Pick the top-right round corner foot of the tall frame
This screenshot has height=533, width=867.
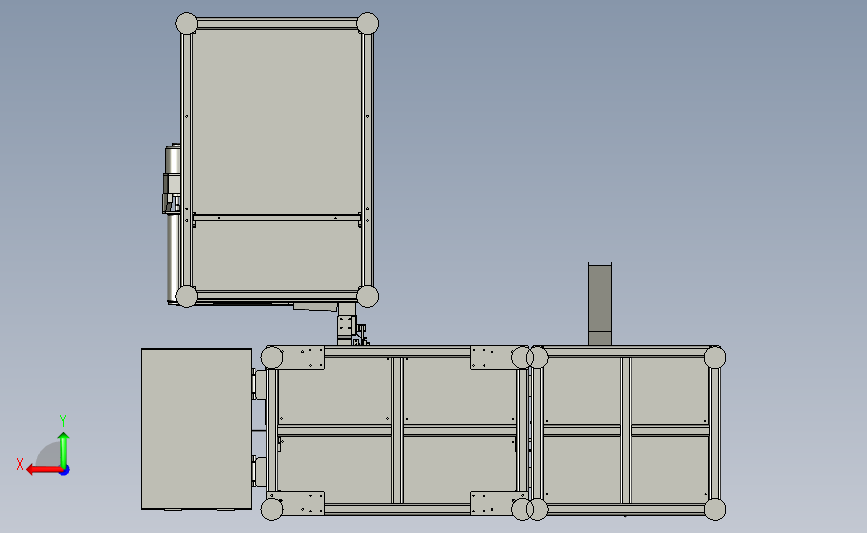point(368,24)
